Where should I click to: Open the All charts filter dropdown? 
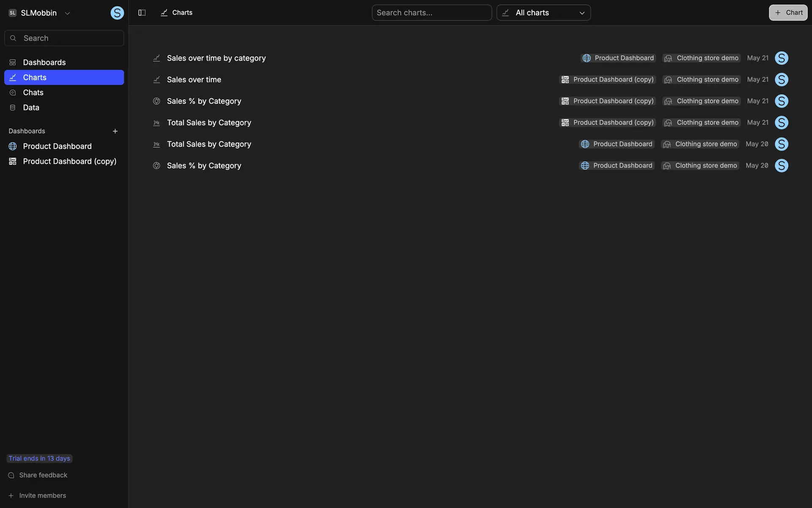click(x=543, y=13)
